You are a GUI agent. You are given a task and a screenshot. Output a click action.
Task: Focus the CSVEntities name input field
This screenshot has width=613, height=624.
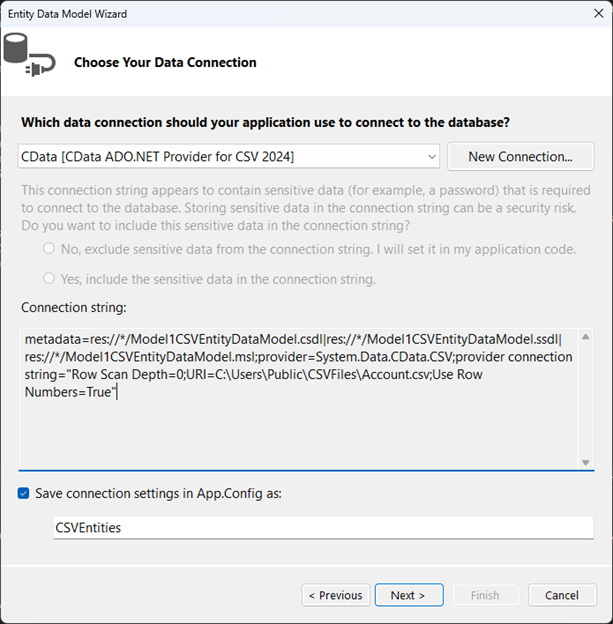pyautogui.click(x=323, y=527)
